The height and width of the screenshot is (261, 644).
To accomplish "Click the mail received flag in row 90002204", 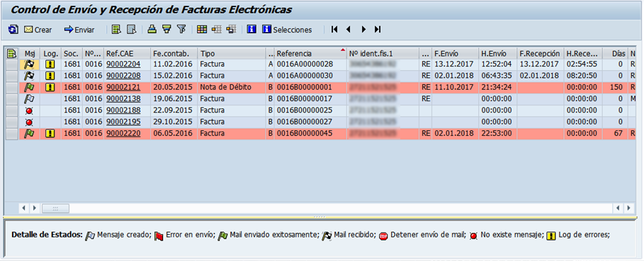I will (29, 64).
